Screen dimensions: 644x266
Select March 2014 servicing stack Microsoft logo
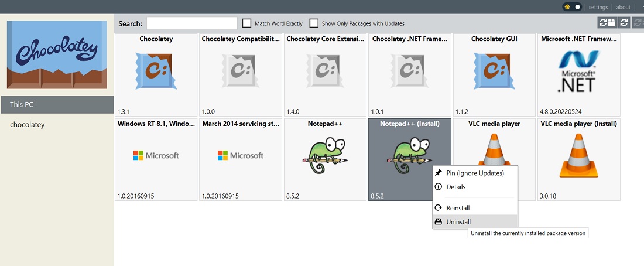pos(241,155)
